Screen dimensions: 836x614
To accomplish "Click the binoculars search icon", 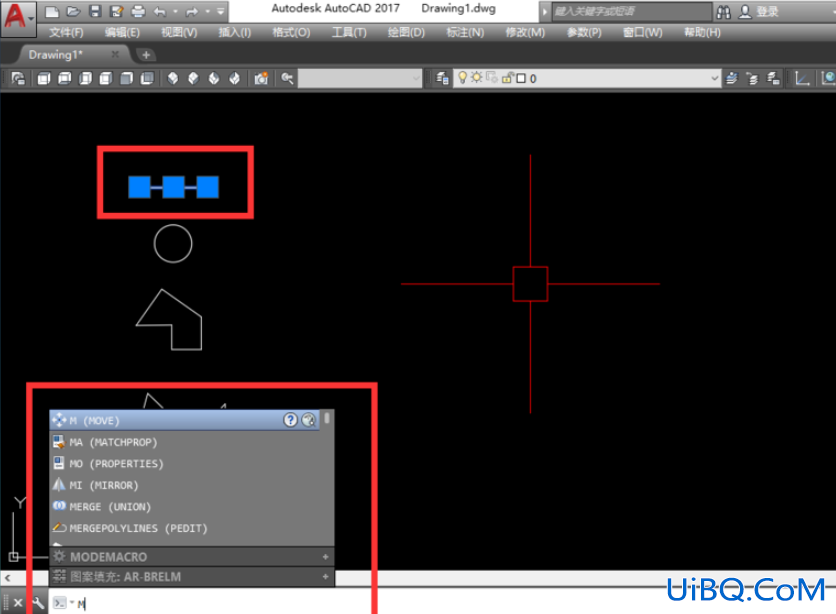I will pyautogui.click(x=724, y=11).
